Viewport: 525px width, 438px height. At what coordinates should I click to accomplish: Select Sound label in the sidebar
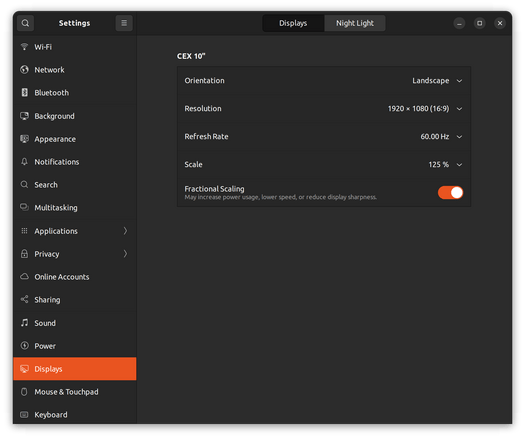(45, 323)
